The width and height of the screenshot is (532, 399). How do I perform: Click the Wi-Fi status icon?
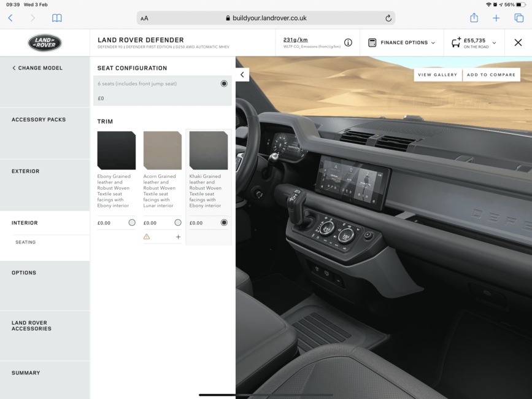[488, 5]
